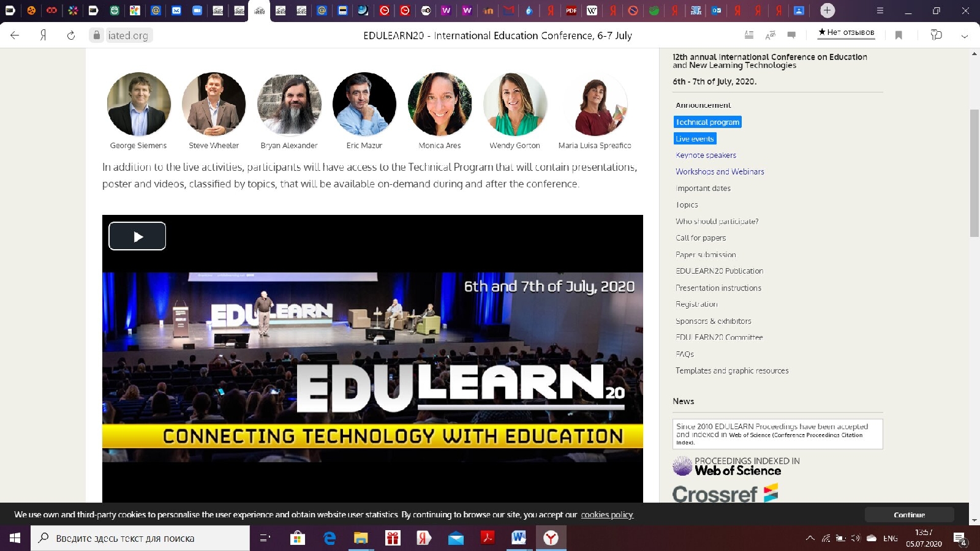Click Steve Wheeler's speaker photo
The height and width of the screenshot is (551, 980).
214,104
